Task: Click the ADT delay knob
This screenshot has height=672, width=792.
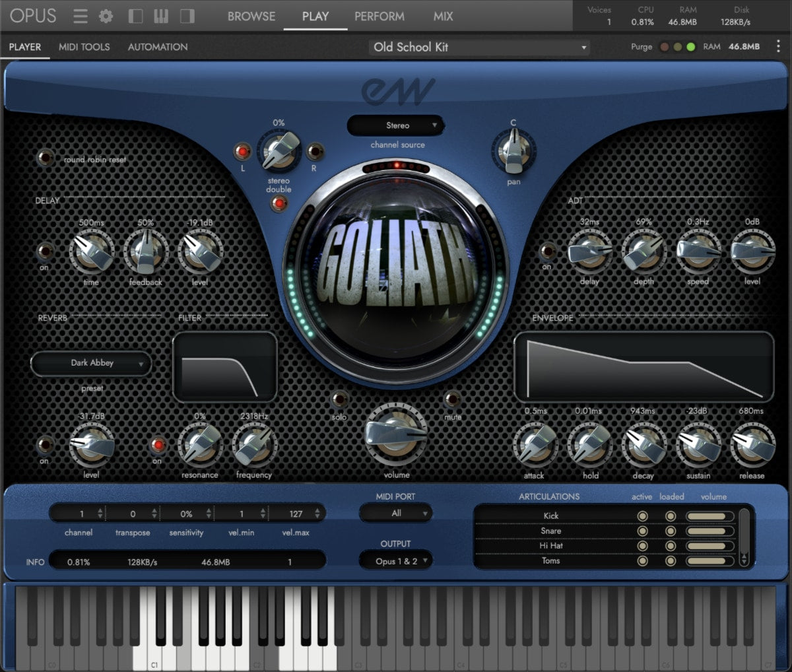Action: 589,251
